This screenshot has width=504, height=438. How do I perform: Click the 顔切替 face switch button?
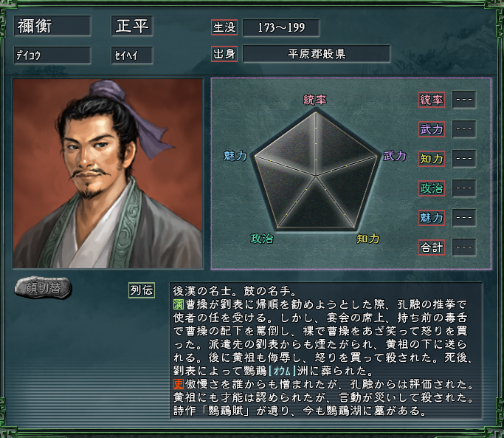point(43,288)
